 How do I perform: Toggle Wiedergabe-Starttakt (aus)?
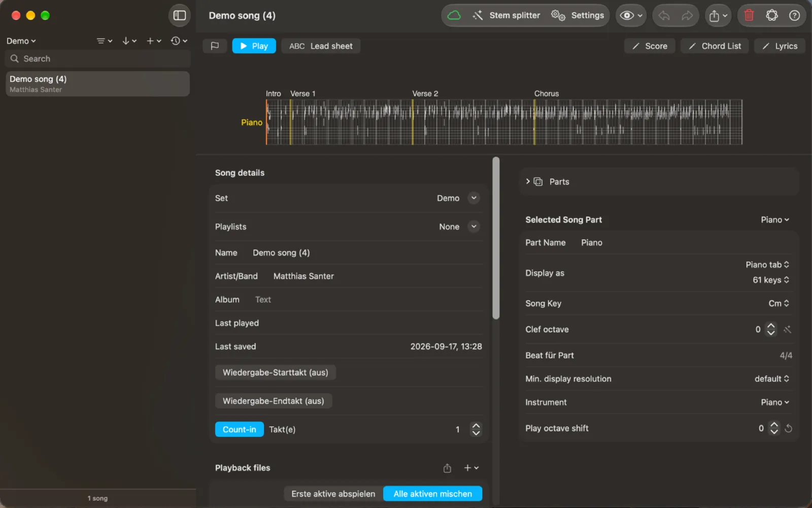[276, 372]
